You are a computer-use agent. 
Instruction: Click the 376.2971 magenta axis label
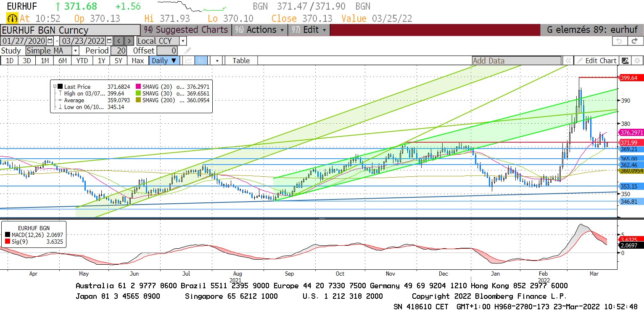[632, 132]
